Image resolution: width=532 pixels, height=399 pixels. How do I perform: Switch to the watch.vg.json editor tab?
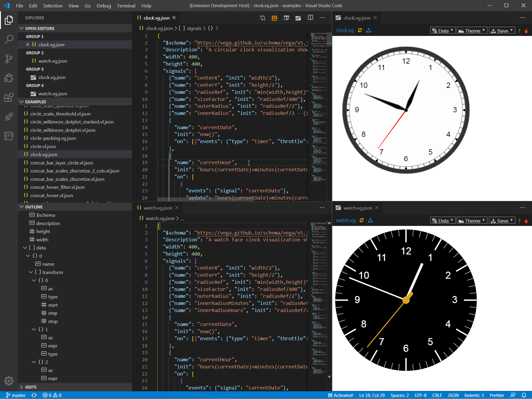click(x=158, y=208)
